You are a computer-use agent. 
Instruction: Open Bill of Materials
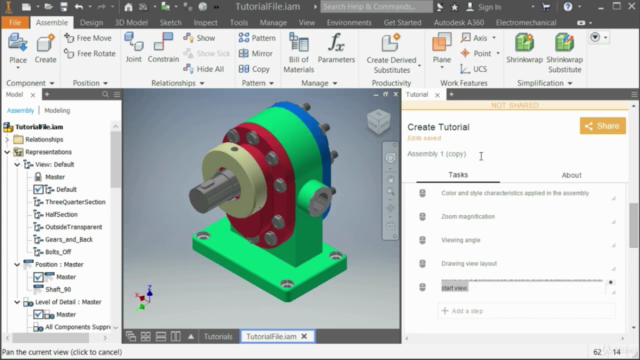pos(298,53)
